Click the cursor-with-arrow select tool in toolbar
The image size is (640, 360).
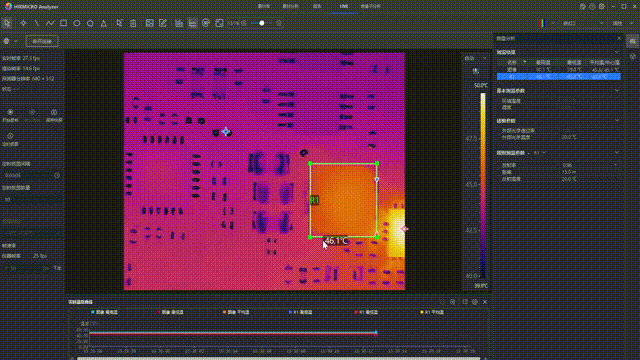pos(119,23)
